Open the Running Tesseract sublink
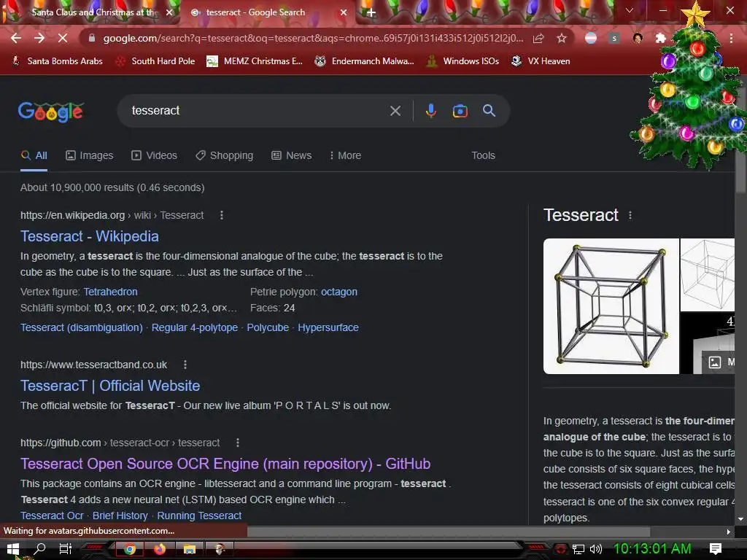The image size is (747, 560). coord(199,516)
